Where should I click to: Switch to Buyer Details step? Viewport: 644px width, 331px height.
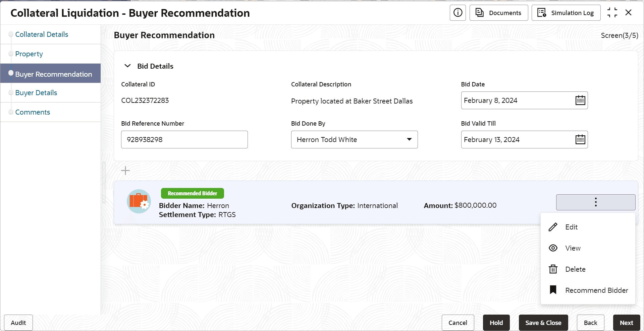tap(36, 93)
